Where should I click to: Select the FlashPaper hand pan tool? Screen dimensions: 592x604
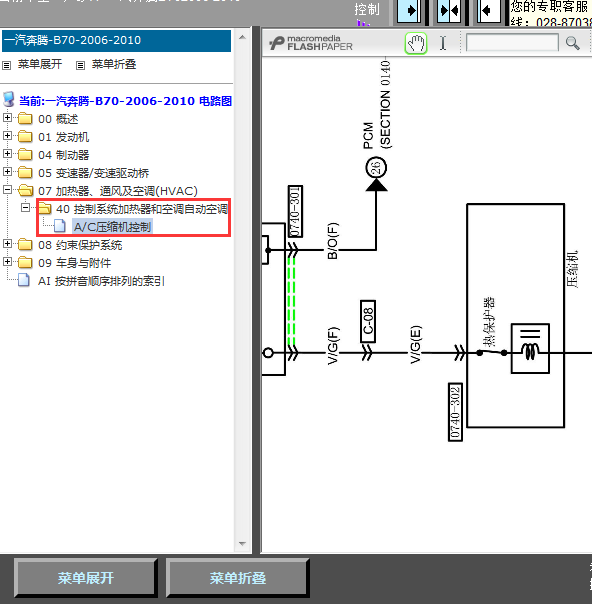416,43
